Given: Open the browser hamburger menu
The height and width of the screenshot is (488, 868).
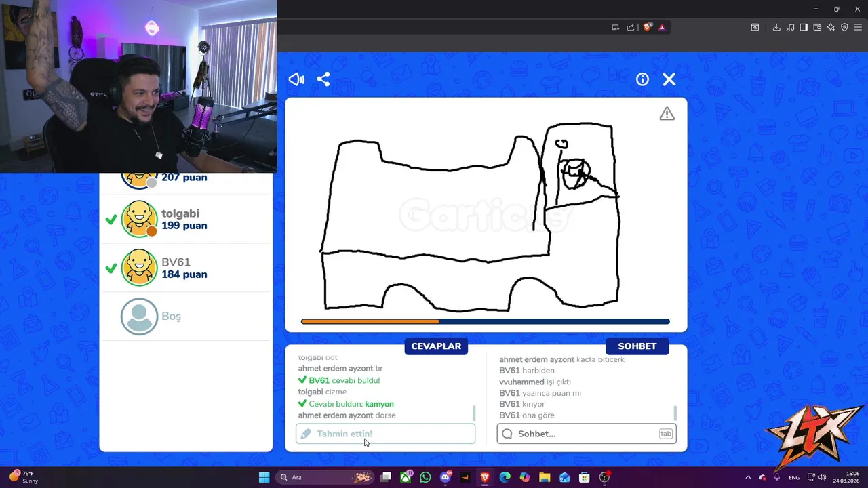Looking at the screenshot, I should [x=858, y=27].
